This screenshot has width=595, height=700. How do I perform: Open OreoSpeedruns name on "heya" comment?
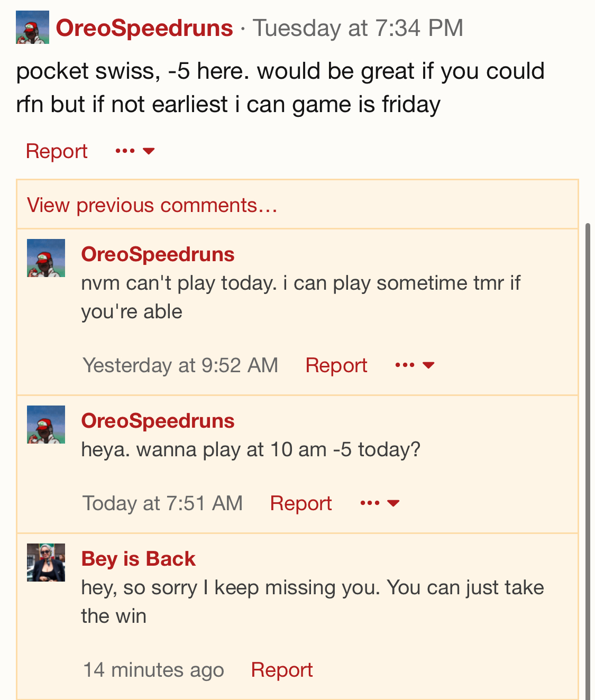coord(158,421)
